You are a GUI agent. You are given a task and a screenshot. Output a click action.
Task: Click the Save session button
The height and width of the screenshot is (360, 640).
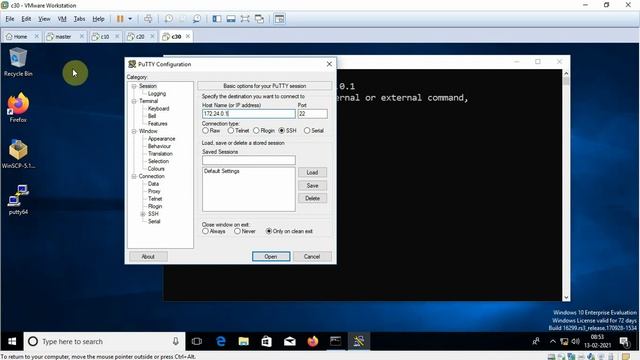click(x=312, y=185)
